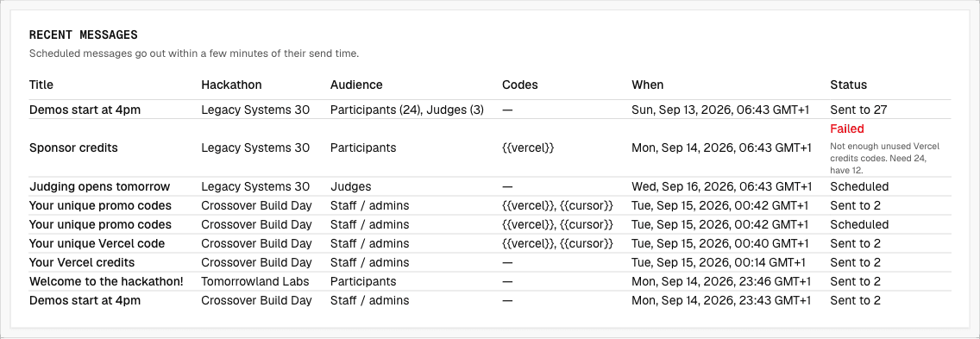Click the Hackathon column header
Image resolution: width=980 pixels, height=339 pixels.
[231, 85]
